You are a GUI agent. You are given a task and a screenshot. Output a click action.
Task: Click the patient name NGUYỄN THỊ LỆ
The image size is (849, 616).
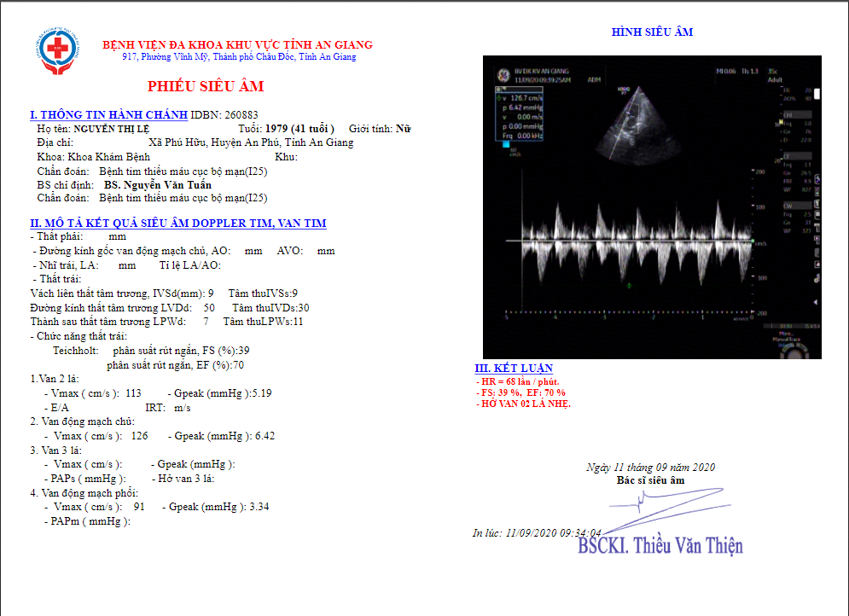[x=125, y=129]
